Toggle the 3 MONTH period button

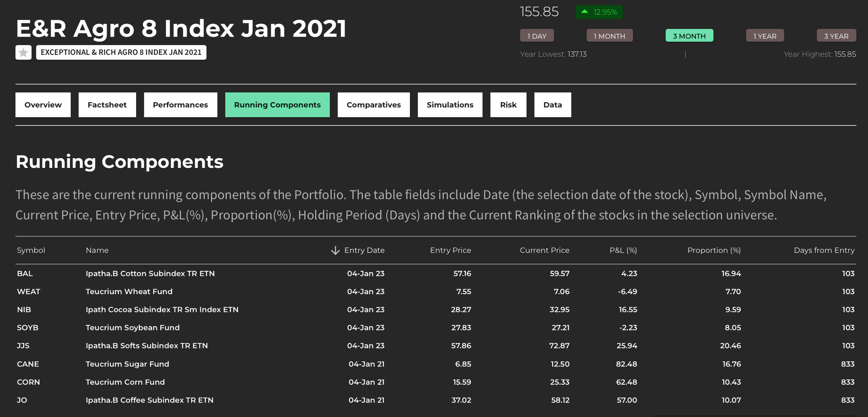point(689,36)
